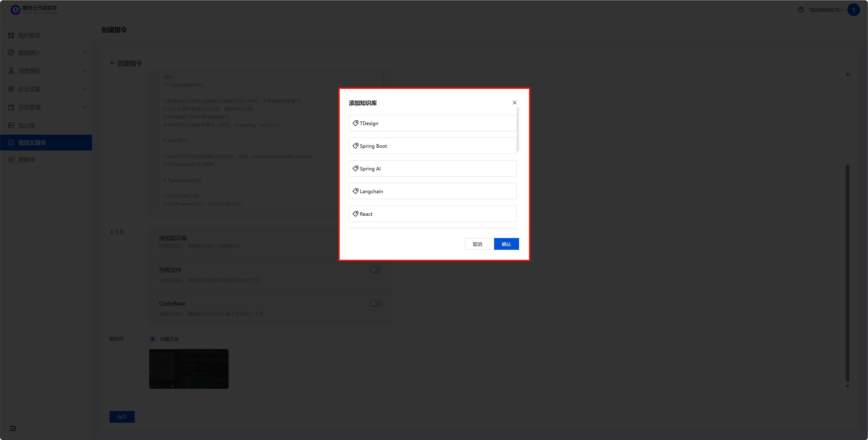868x440 pixels.
Task: Open the 知识库 sidebar menu item
Action: [x=26, y=125]
